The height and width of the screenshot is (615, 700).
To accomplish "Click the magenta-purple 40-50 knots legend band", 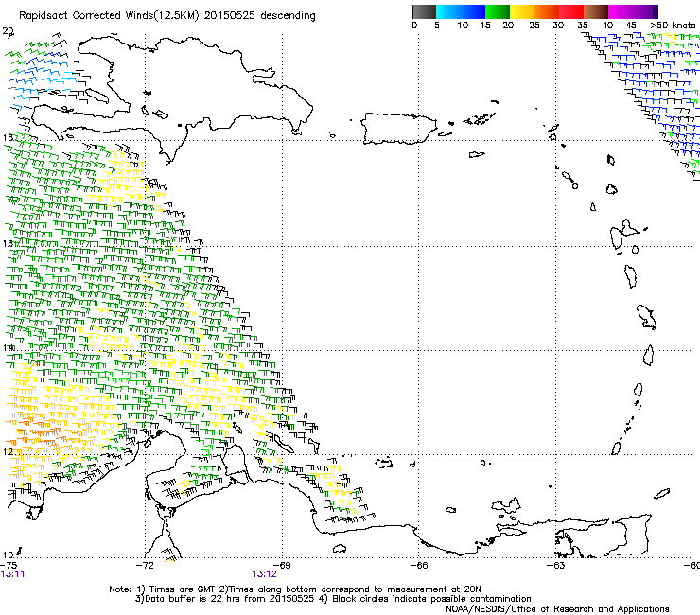I will pos(633,12).
